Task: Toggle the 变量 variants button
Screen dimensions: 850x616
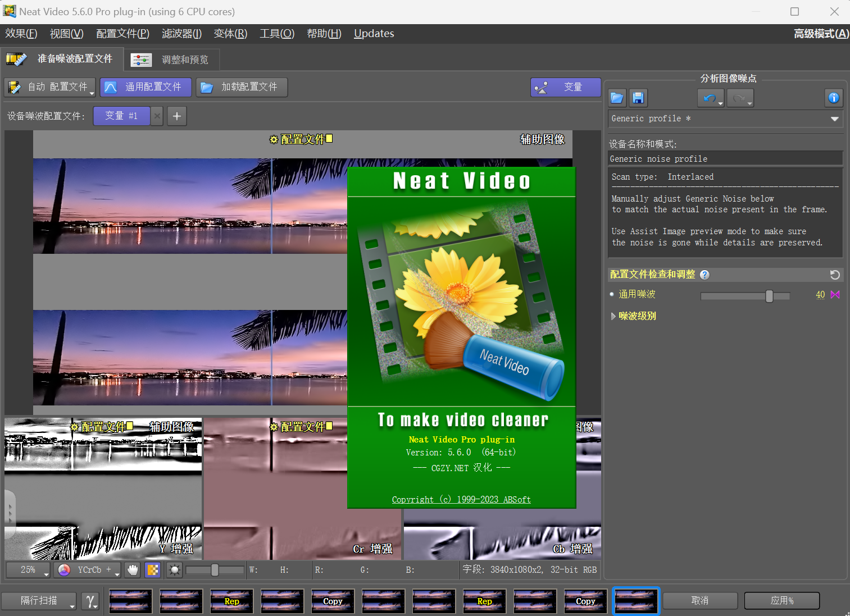Action: (x=566, y=87)
